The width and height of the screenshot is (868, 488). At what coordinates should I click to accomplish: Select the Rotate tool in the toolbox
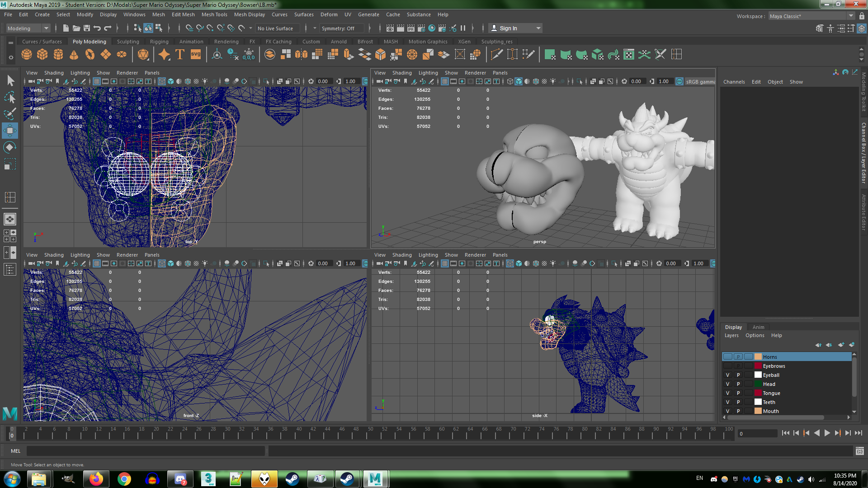tap(10, 147)
